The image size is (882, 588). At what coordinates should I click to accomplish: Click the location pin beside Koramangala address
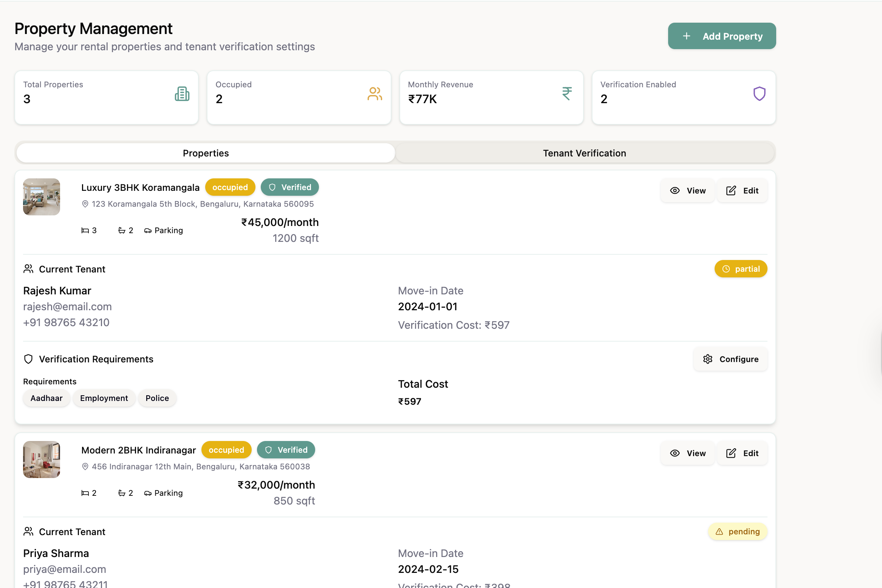(x=85, y=204)
